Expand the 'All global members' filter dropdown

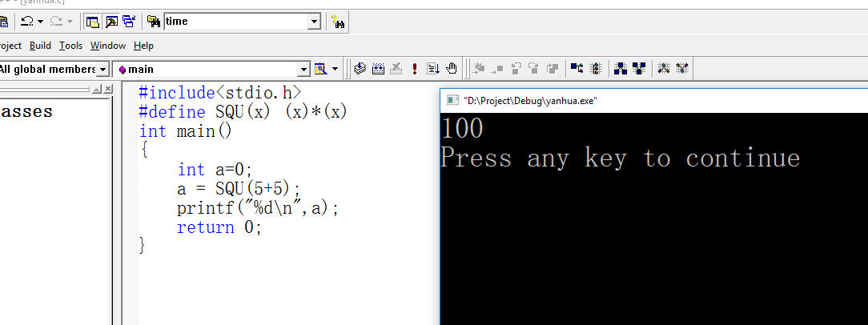[102, 70]
